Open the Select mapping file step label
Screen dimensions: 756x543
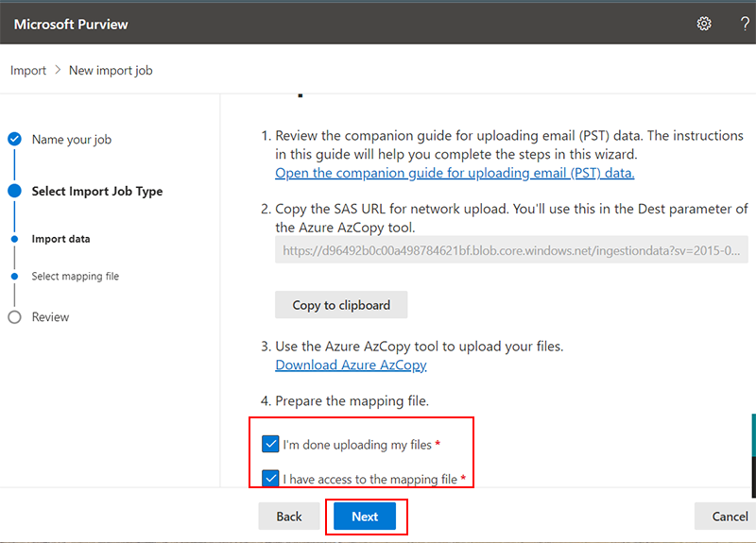coord(76,276)
